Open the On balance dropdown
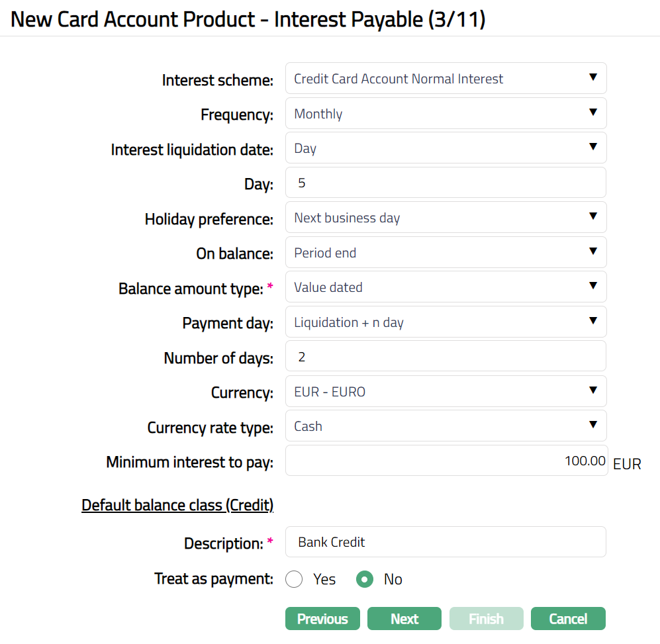Screen dimensions: 660x644 446,253
